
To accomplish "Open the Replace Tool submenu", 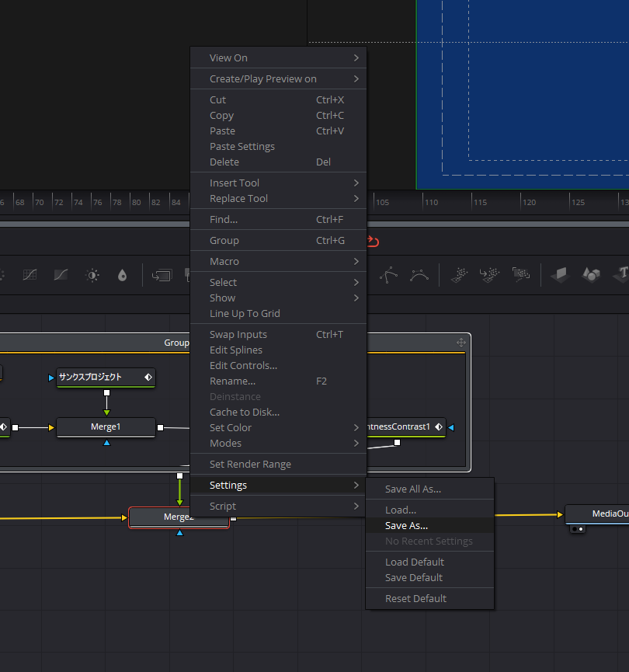I will (278, 198).
